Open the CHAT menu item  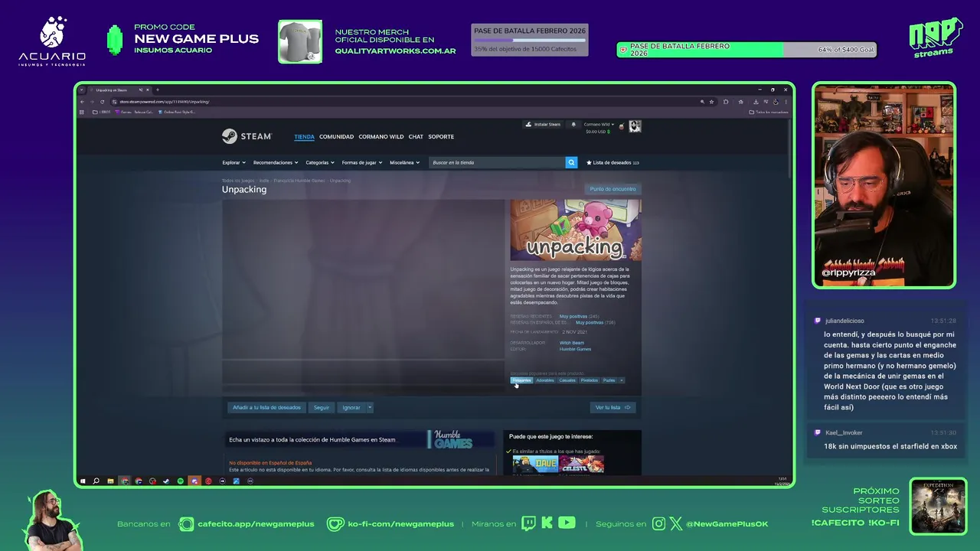tap(416, 137)
